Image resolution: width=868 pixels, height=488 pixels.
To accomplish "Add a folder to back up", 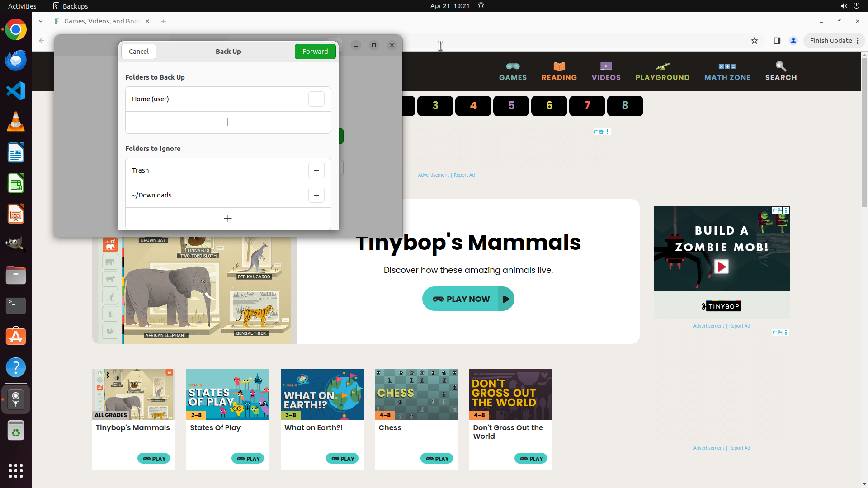I will click(x=228, y=122).
